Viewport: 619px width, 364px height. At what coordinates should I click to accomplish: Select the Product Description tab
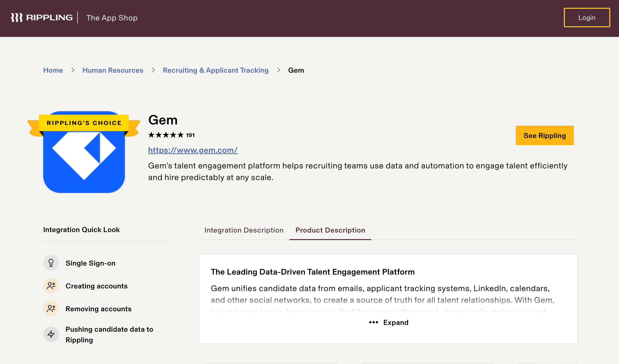tap(330, 230)
